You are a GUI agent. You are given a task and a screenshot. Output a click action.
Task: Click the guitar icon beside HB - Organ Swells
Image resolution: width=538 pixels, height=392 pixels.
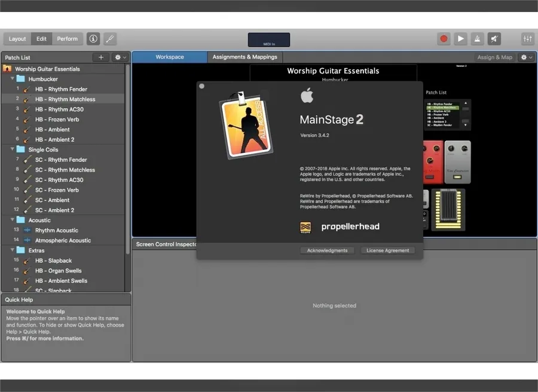pos(27,271)
